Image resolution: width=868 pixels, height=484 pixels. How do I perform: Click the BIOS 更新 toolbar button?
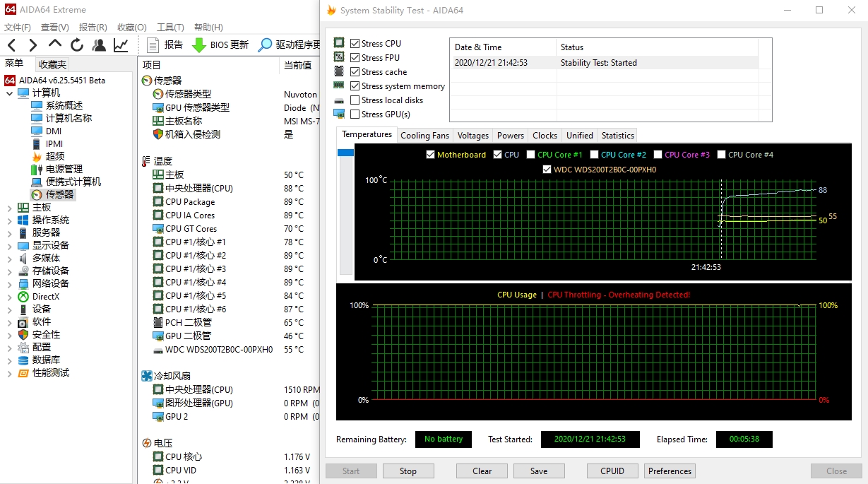click(220, 45)
